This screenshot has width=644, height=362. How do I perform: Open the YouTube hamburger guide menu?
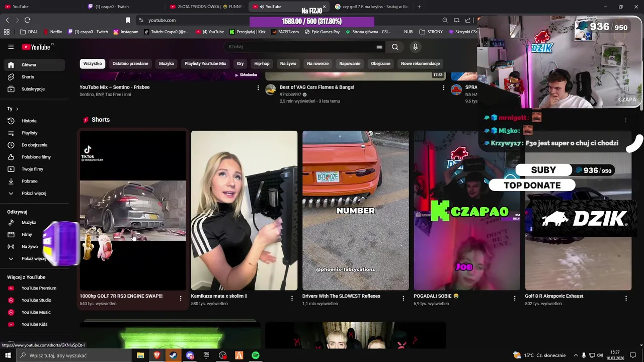[11, 47]
